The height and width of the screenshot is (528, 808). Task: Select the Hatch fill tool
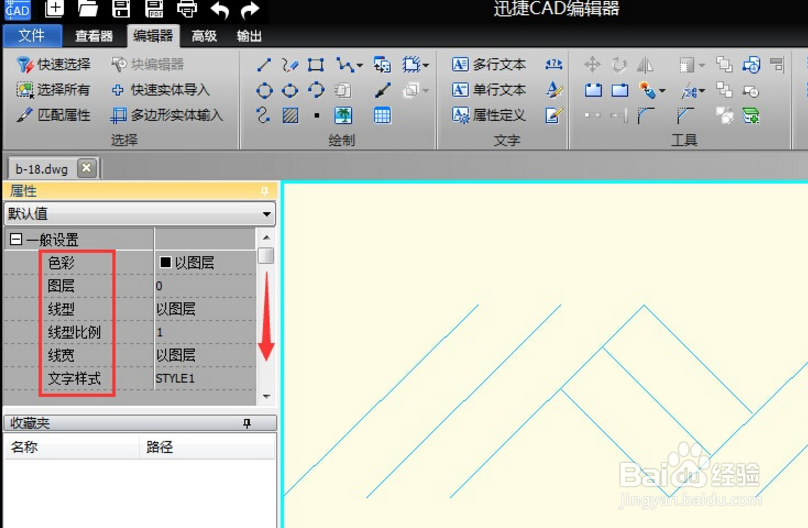[290, 115]
